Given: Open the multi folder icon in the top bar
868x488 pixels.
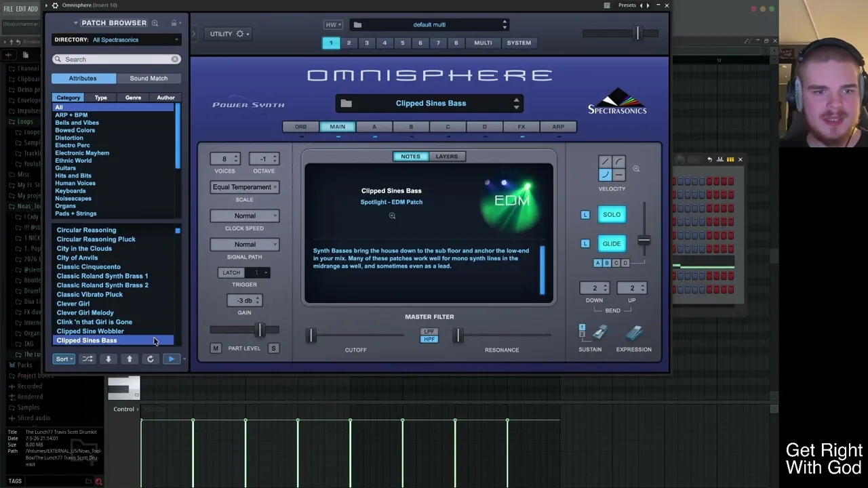Looking at the screenshot, I should pos(357,25).
